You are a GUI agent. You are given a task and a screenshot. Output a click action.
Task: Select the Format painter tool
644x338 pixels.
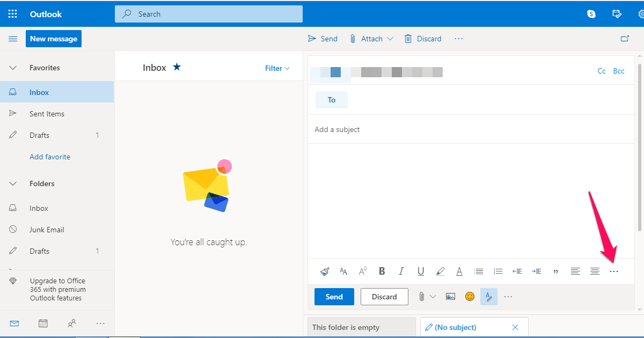point(325,271)
